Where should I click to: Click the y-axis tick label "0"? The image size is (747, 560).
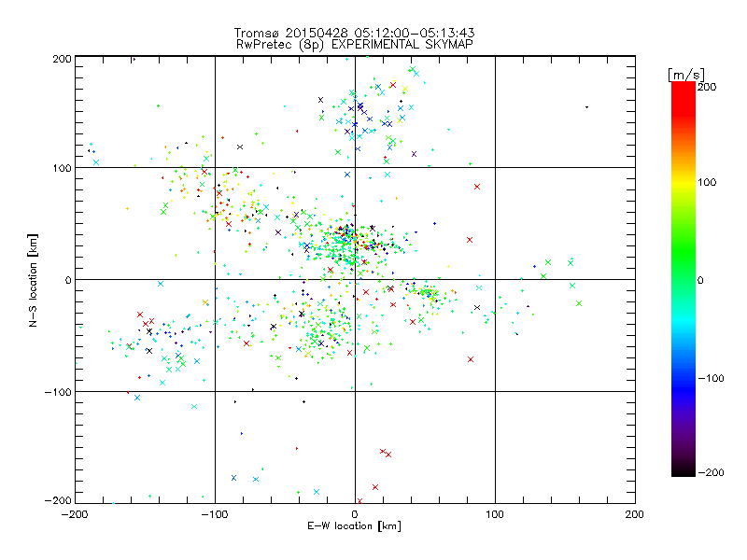[68, 280]
